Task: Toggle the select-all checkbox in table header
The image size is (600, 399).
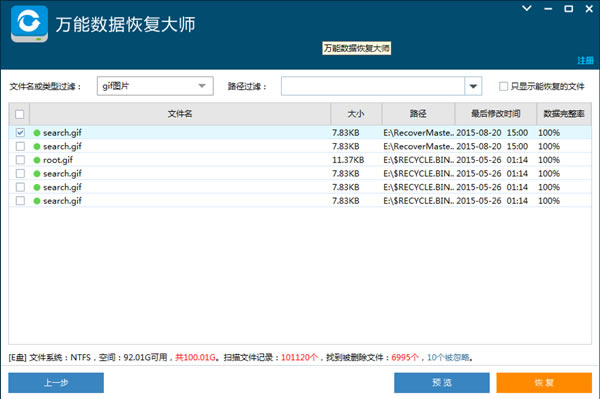Action: pos(20,114)
